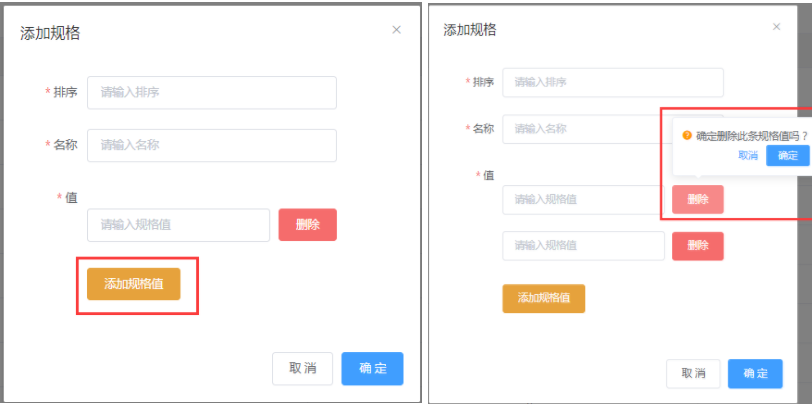
Task: Click the orange warning icon in the delete popover
Action: click(x=687, y=135)
